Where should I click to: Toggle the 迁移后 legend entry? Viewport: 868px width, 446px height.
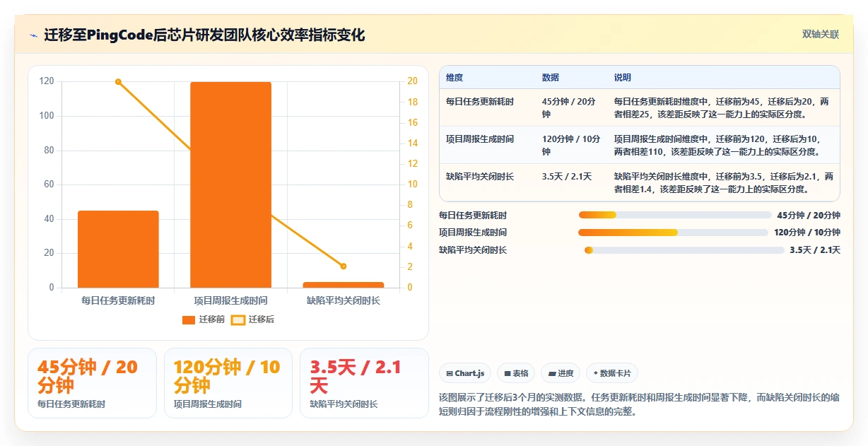253,319
